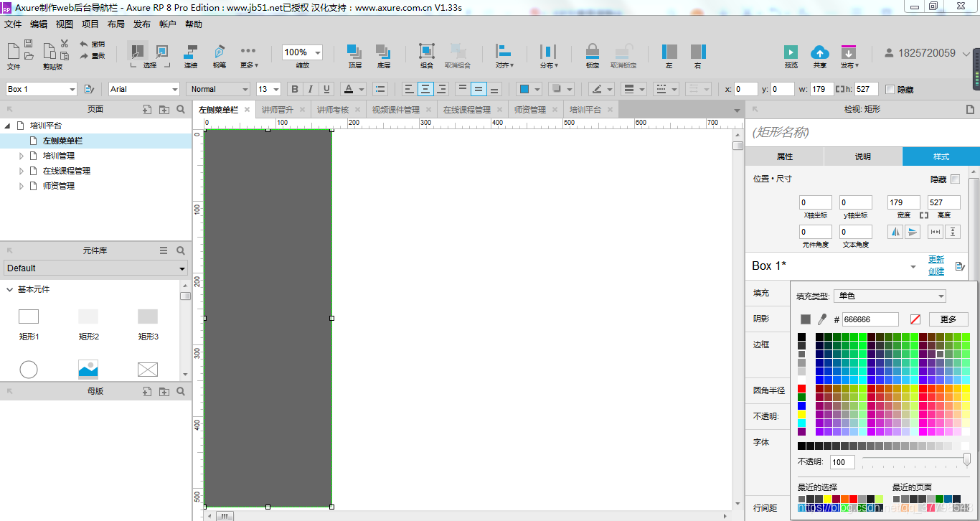Image resolution: width=980 pixels, height=521 pixels.
Task: Bring to front with 顶层 icon
Action: pos(354,51)
